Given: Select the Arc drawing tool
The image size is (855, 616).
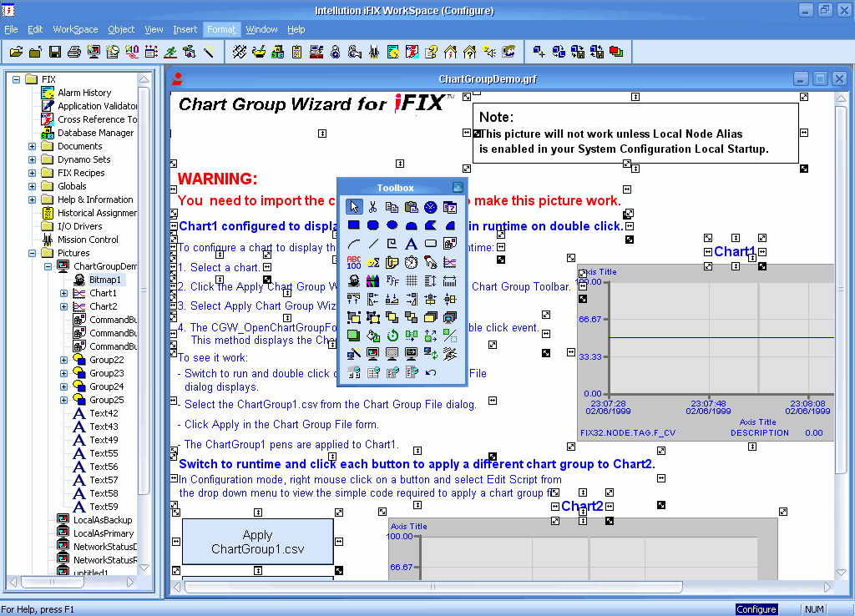Looking at the screenshot, I should (354, 244).
